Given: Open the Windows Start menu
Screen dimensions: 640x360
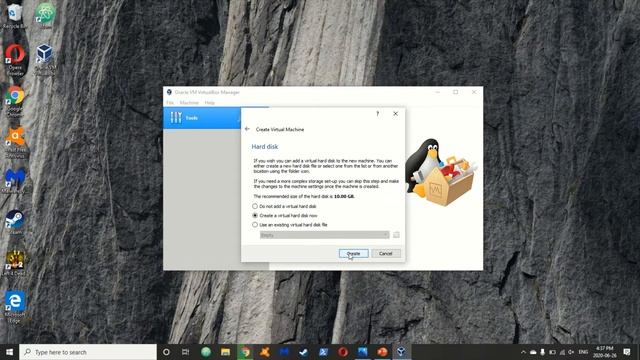Looking at the screenshot, I should point(9,352).
